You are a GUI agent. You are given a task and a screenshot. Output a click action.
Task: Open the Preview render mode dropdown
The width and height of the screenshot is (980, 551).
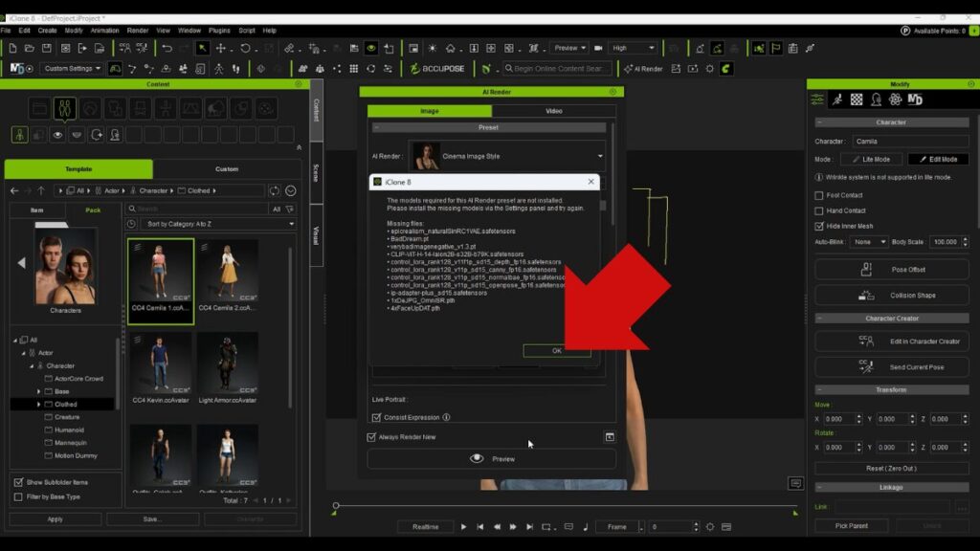click(x=569, y=48)
